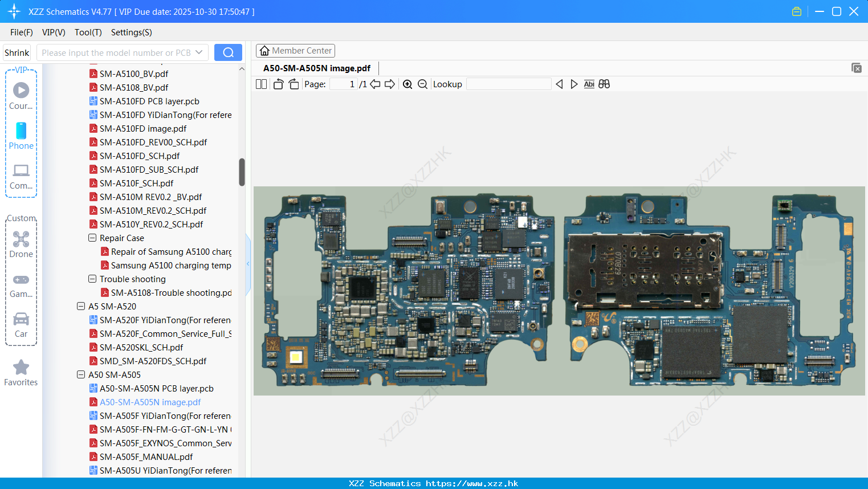
Task: Rotate page counterclockwise
Action: point(278,84)
